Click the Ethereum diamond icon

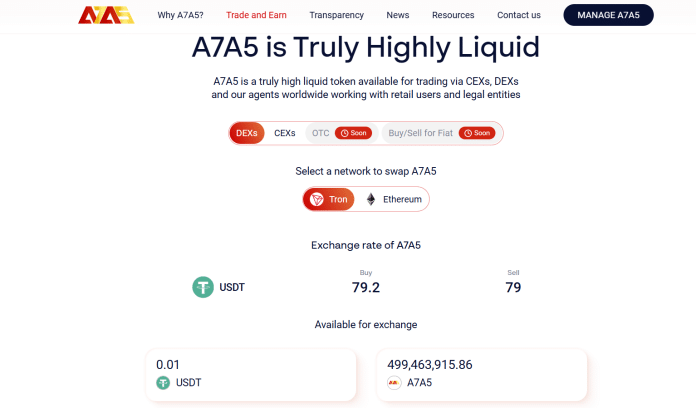[371, 199]
